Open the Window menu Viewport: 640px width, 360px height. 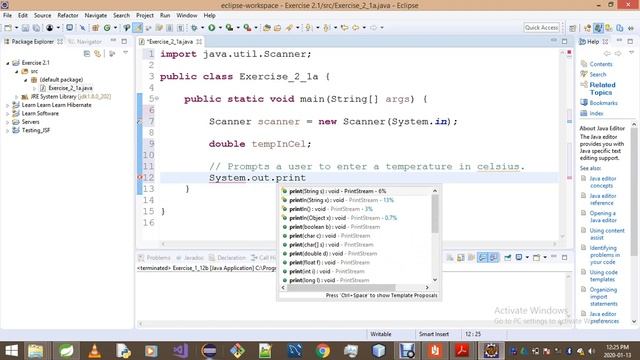coord(187,16)
